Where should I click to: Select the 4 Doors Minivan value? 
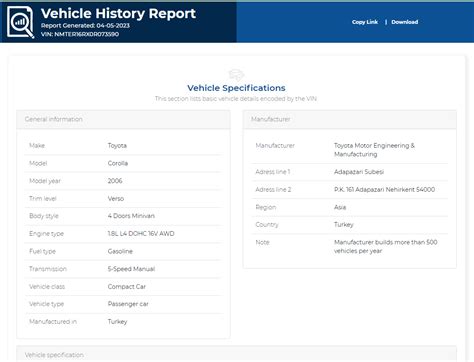pyautogui.click(x=131, y=216)
